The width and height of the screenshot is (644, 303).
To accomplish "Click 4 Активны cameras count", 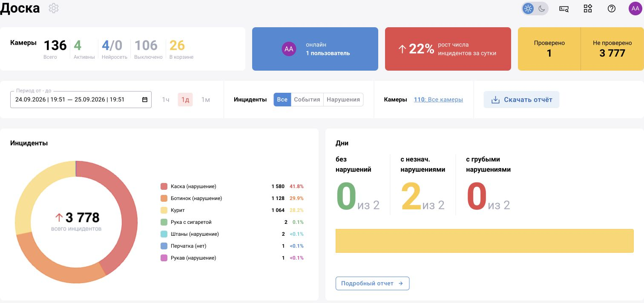I will point(84,49).
